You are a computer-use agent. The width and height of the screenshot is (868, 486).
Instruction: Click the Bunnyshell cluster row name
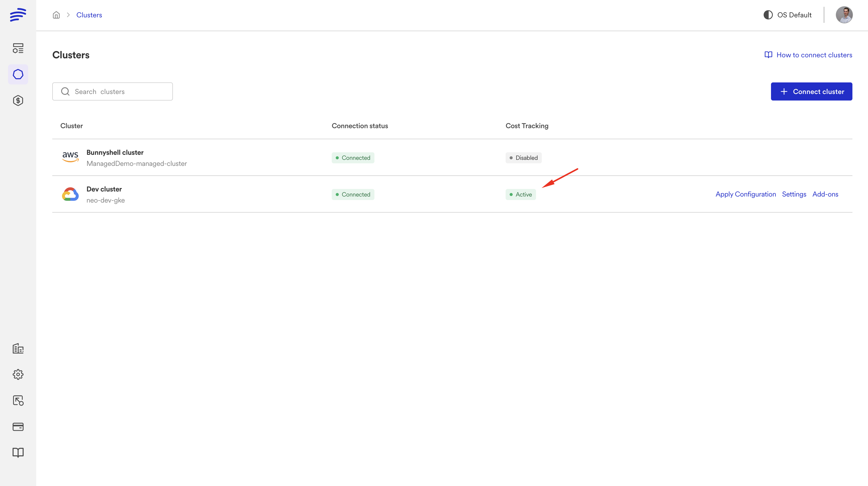[115, 152]
